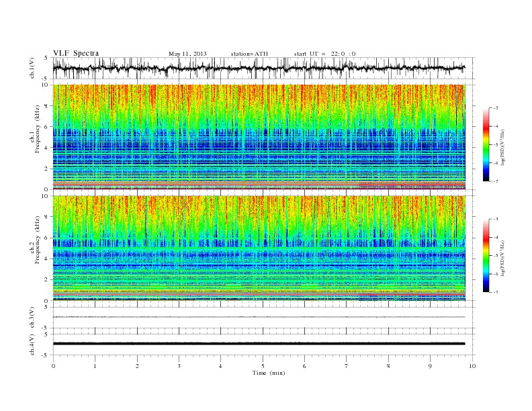The width and height of the screenshot is (532, 411).
Task: Click time axis tick label "9"
Action: tap(430, 366)
